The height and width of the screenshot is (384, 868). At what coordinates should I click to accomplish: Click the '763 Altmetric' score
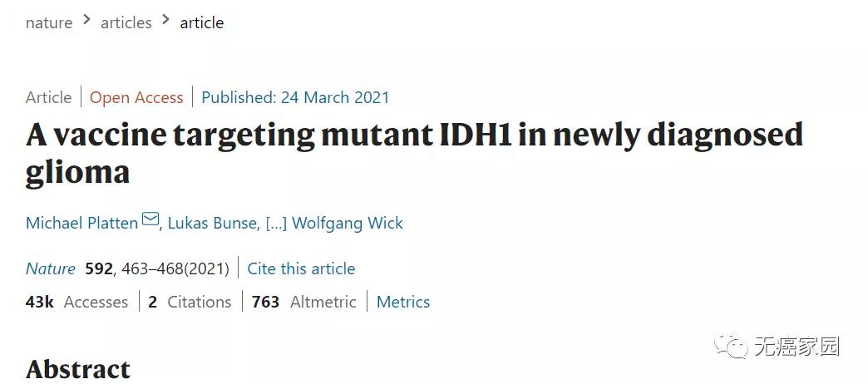304,302
